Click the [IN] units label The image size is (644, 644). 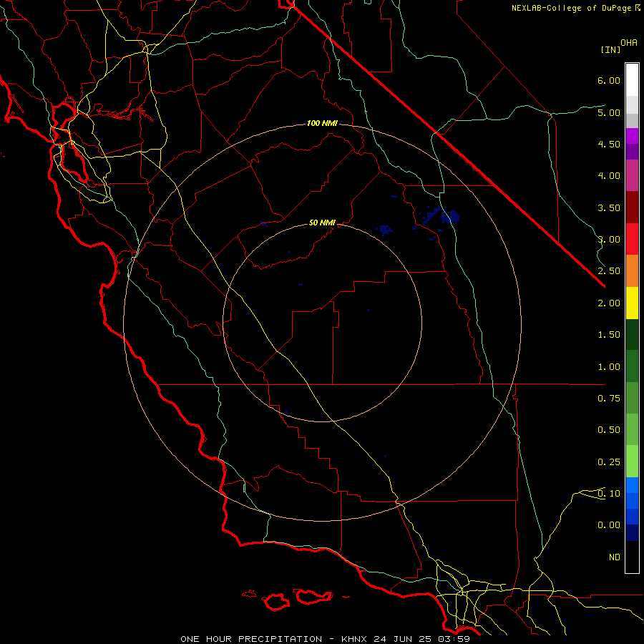[x=611, y=49]
